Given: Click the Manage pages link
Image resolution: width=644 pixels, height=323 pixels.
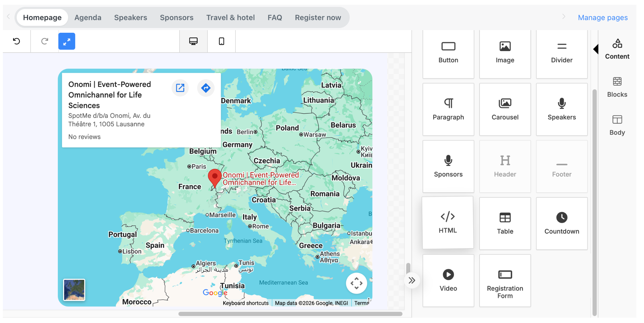Looking at the screenshot, I should (x=603, y=18).
